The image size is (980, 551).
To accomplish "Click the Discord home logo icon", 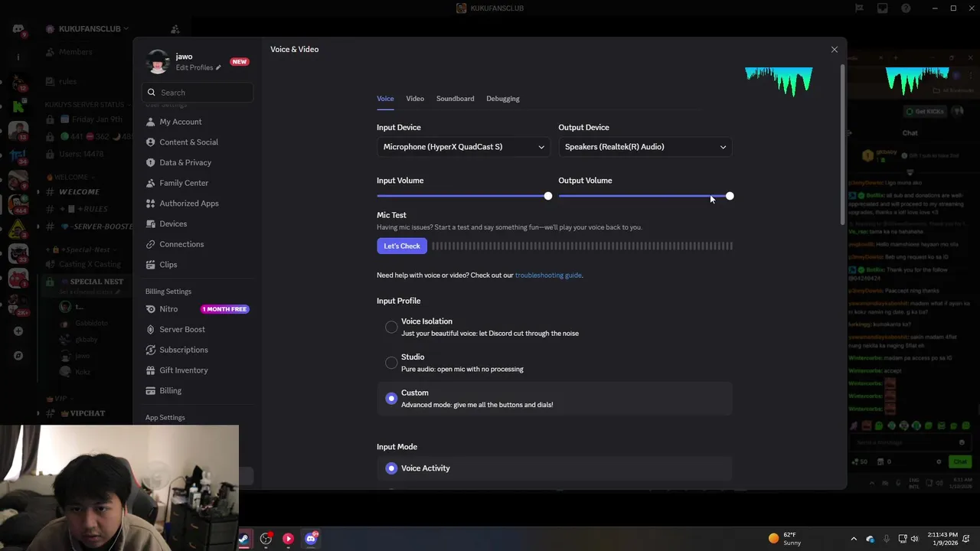I will (x=18, y=29).
